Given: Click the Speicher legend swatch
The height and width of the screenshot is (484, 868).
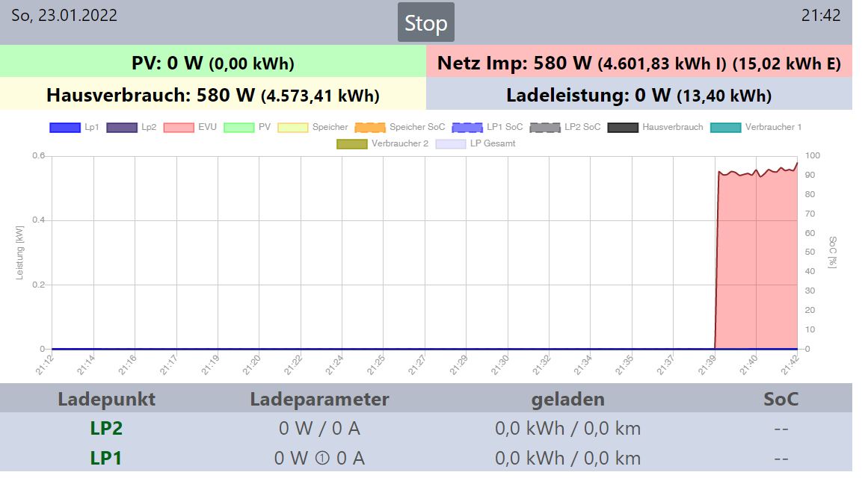Looking at the screenshot, I should [x=293, y=127].
